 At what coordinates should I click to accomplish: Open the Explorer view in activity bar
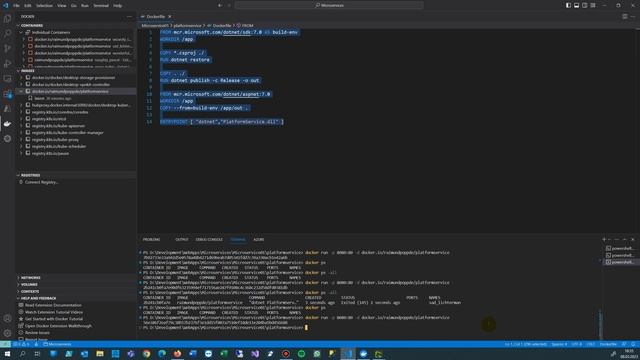(x=7, y=19)
